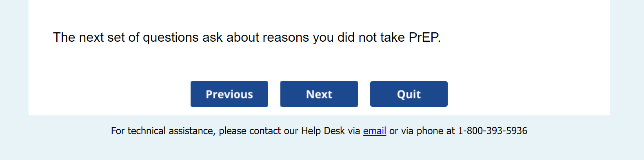Click 'please contact our' footer text
This screenshot has width=644, height=160.
coord(258,131)
